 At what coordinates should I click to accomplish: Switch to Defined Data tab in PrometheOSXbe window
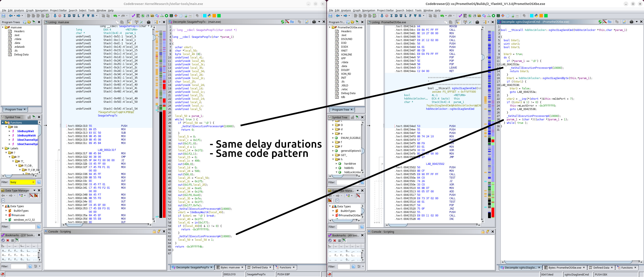point(601,268)
